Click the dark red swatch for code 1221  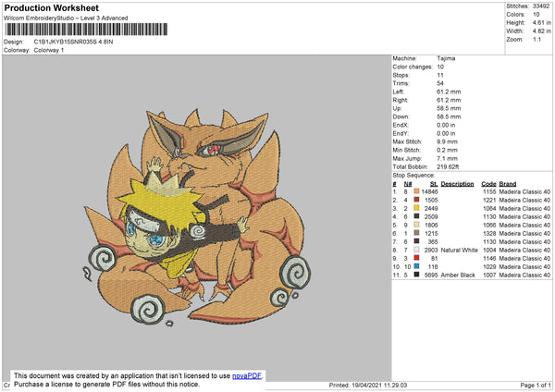click(x=416, y=200)
